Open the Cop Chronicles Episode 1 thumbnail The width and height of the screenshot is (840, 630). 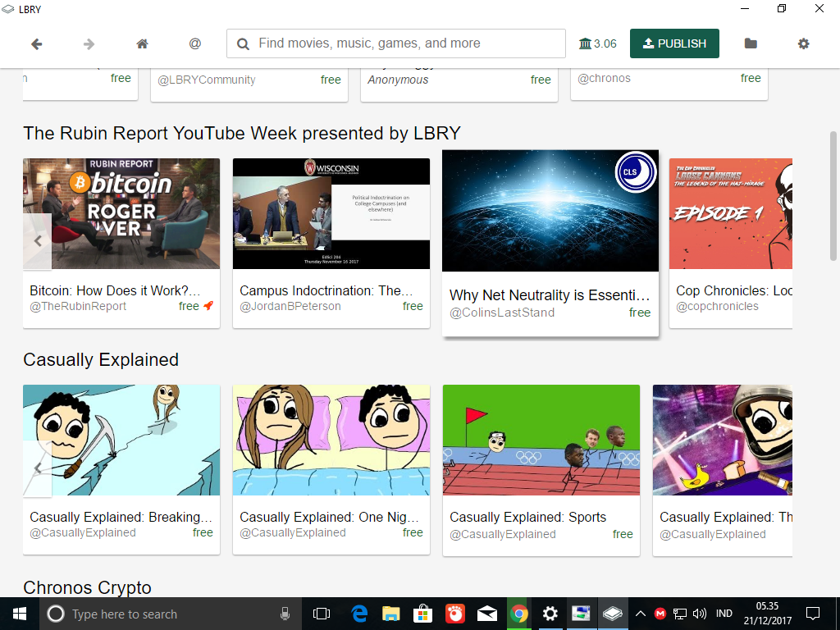click(731, 214)
